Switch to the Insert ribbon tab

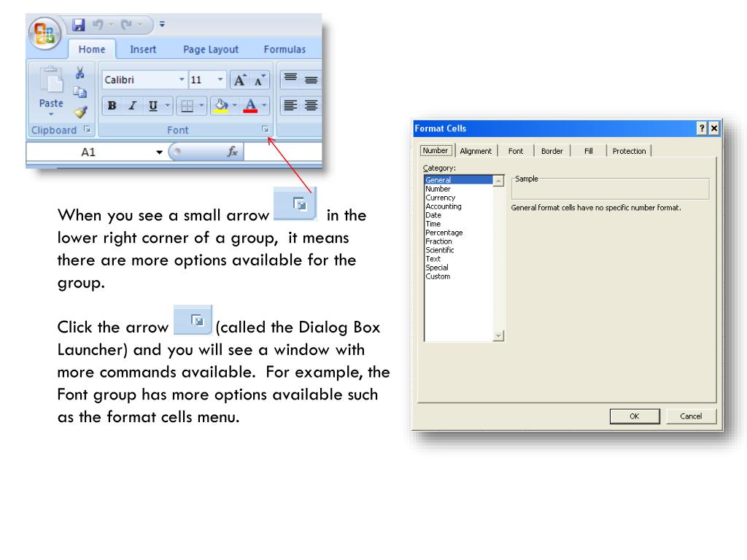point(143,49)
